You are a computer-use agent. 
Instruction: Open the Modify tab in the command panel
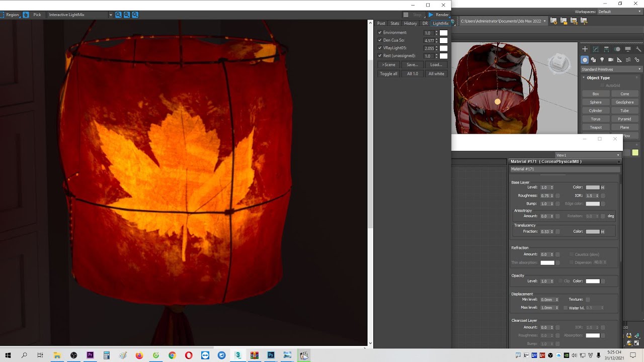point(596,49)
